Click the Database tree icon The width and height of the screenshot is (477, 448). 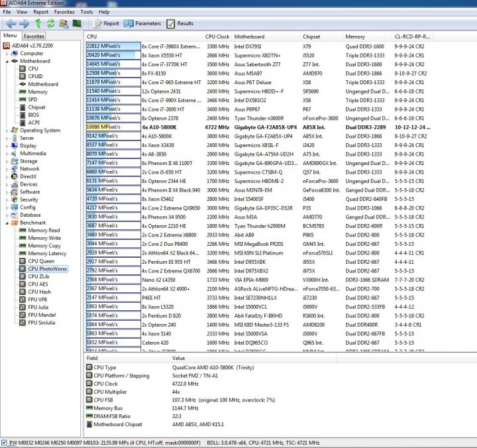click(x=15, y=215)
